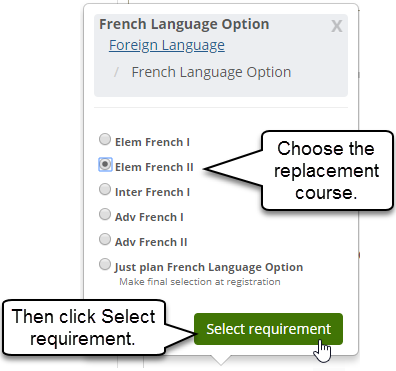396x371 pixels.
Task: Select the Elem French II radio button
Action: tap(105, 164)
